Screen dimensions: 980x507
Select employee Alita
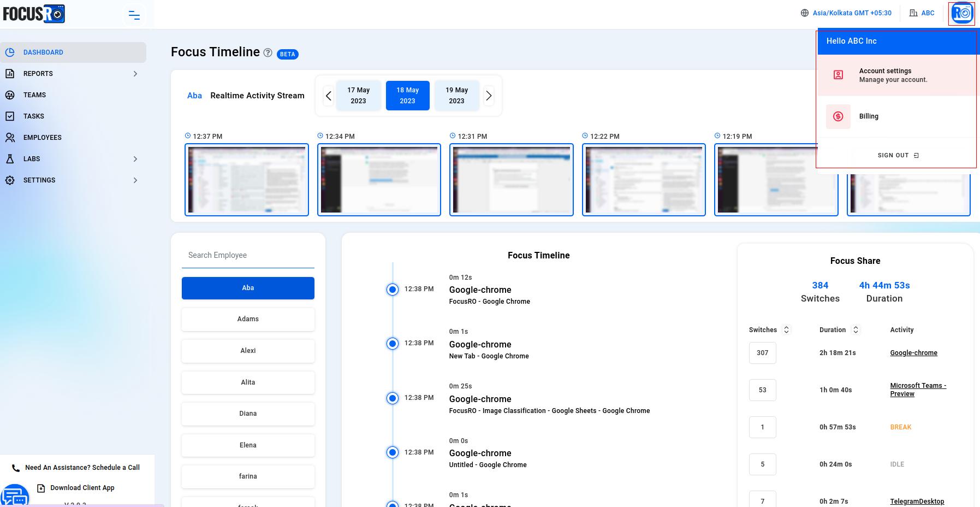click(248, 382)
